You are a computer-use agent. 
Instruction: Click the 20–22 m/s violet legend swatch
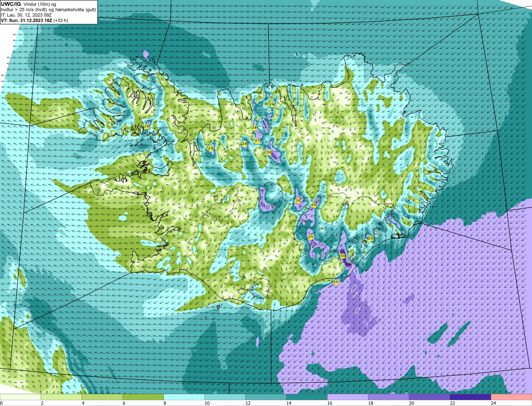pyautogui.click(x=430, y=397)
